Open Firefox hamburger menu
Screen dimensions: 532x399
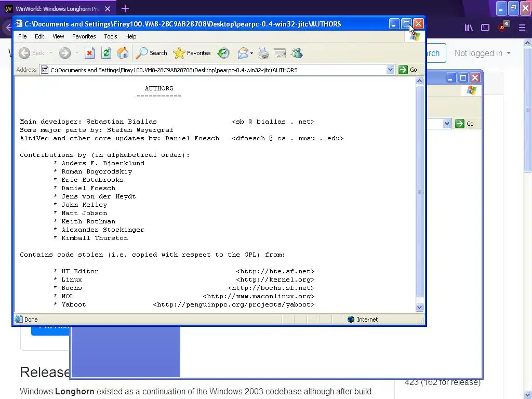point(522,28)
